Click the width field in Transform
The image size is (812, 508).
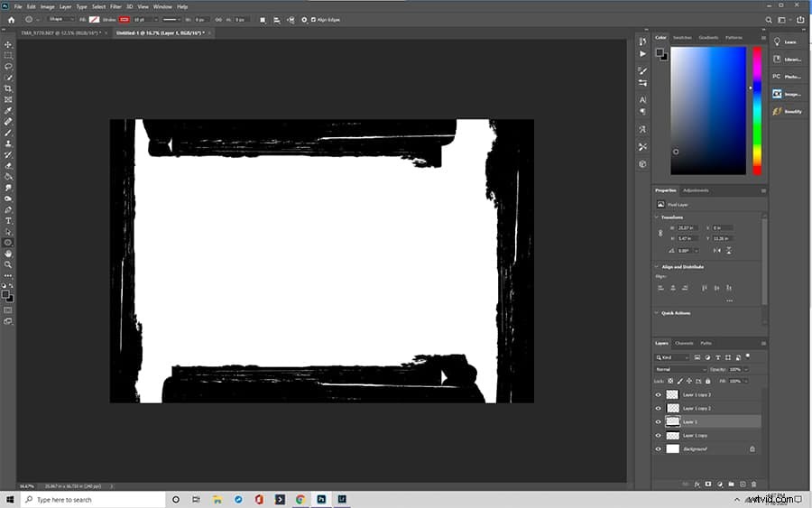[x=687, y=228]
